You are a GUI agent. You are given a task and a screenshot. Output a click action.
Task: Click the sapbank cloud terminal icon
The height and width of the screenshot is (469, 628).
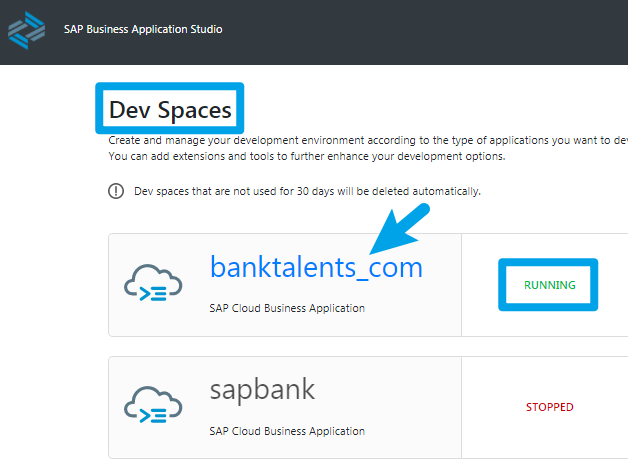click(153, 405)
